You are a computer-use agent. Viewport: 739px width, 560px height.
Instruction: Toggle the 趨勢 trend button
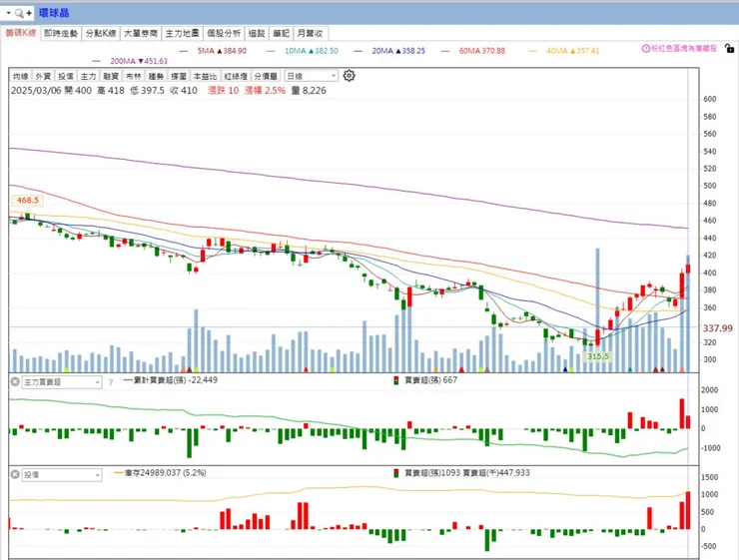tap(156, 76)
